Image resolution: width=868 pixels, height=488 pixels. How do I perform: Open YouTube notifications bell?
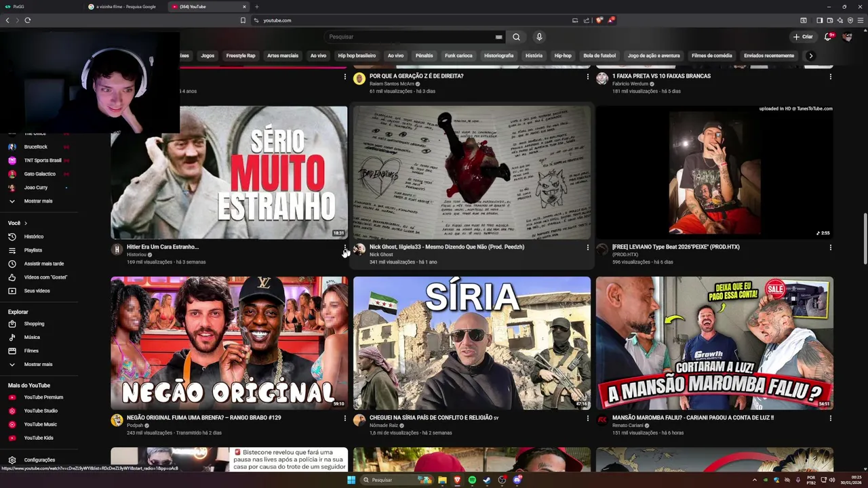click(828, 37)
